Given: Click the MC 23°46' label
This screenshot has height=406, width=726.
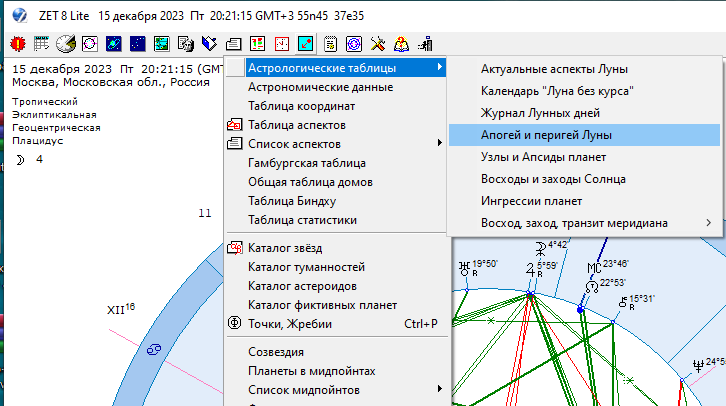Looking at the screenshot, I should (x=607, y=266).
